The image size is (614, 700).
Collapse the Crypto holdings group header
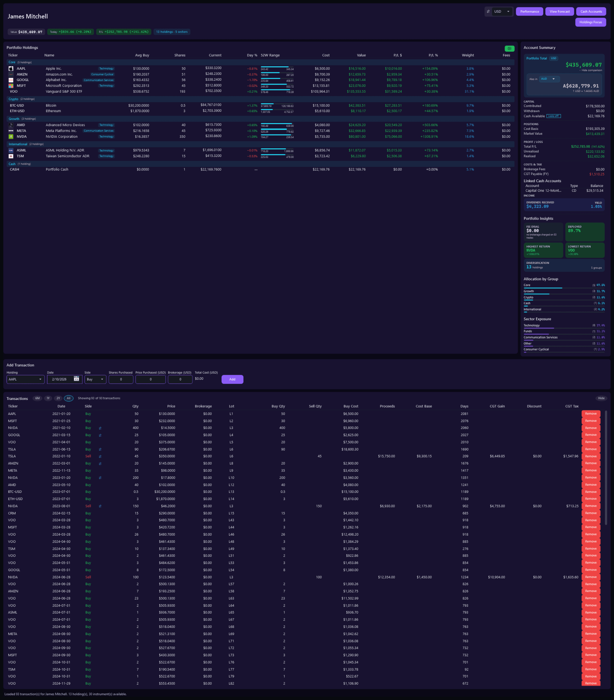tap(260, 99)
